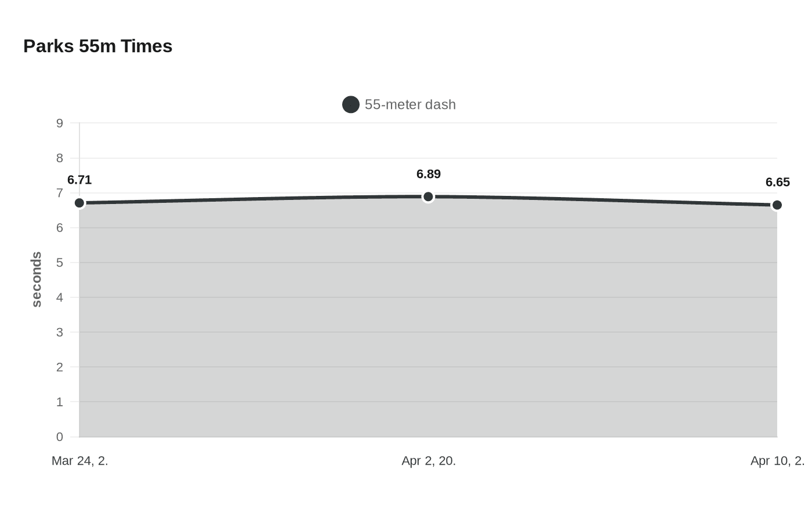Screen dimensions: 812x510
Task: Click the y-axis tick label 0
Action: [60, 437]
